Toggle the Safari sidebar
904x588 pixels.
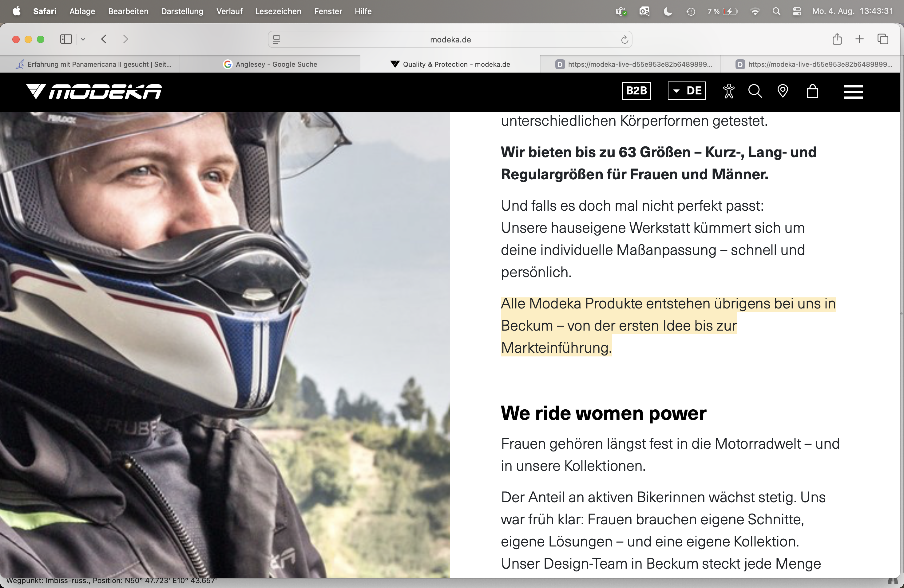66,39
